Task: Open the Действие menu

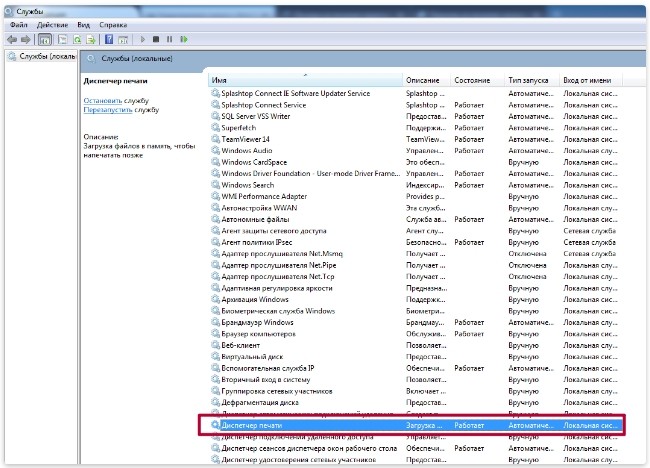Action: click(52, 25)
